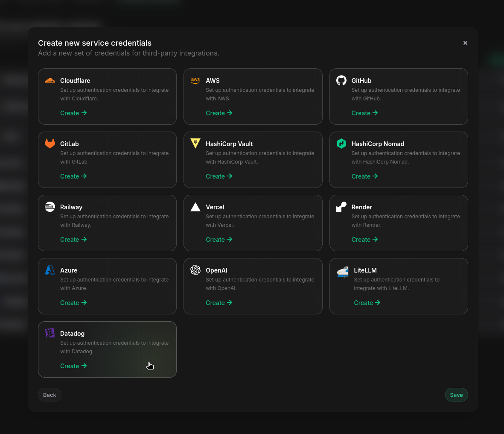Click the LiteLLM train icon
The image size is (504, 434).
click(343, 272)
